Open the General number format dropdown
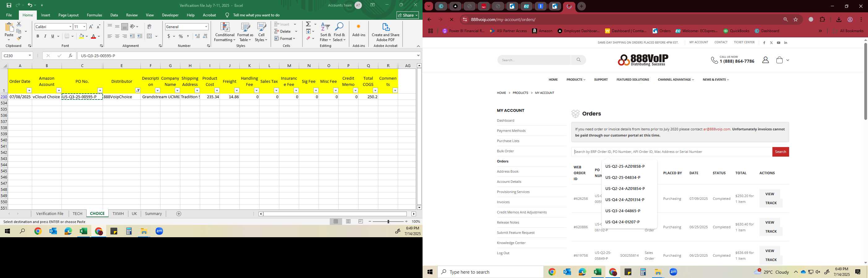Image resolution: width=868 pixels, height=278 pixels. coord(206,27)
